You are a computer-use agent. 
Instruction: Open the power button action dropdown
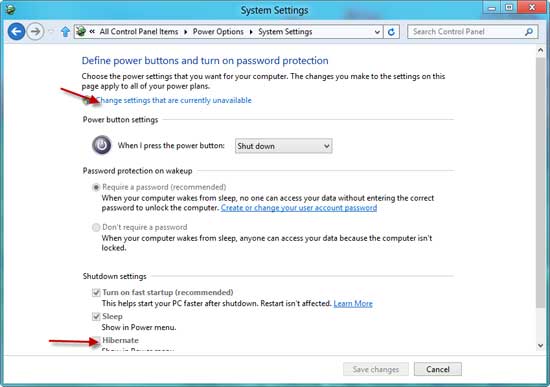[x=283, y=146]
